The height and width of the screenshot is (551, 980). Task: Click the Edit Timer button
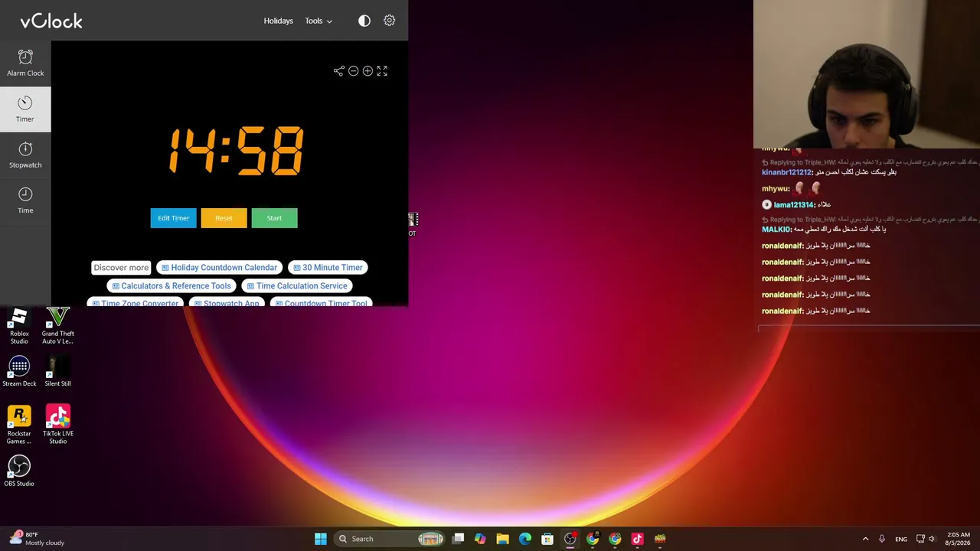[174, 218]
